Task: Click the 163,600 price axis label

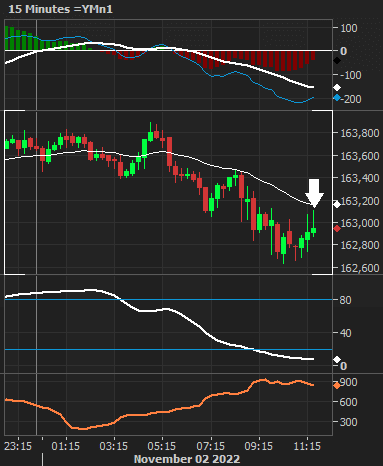Action: click(360, 156)
